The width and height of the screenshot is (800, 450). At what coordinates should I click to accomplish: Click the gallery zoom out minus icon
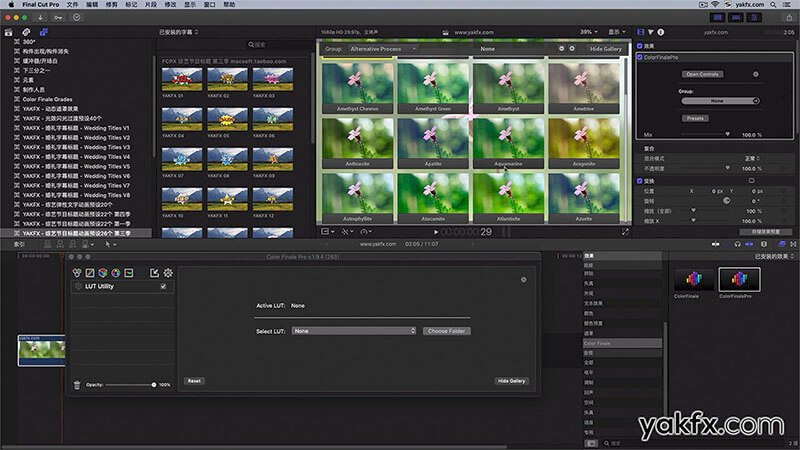[x=561, y=48]
